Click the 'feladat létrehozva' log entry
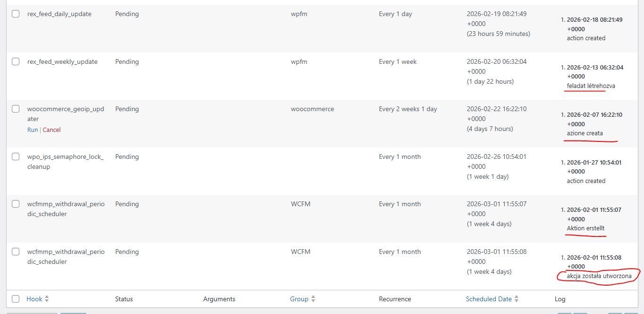This screenshot has height=314, width=644. 591,86
